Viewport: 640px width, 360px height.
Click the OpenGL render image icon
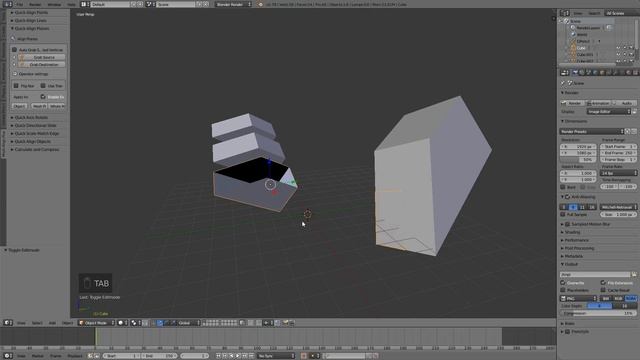286,323
